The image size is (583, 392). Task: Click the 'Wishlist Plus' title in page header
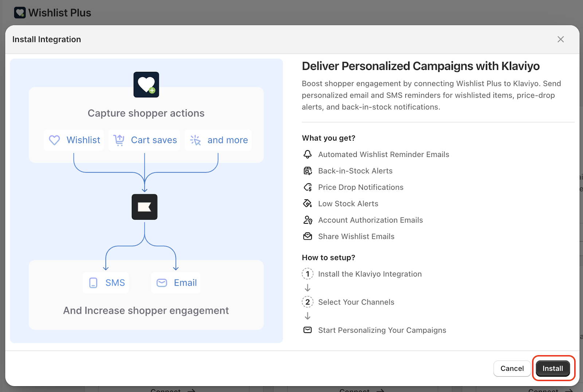point(60,13)
